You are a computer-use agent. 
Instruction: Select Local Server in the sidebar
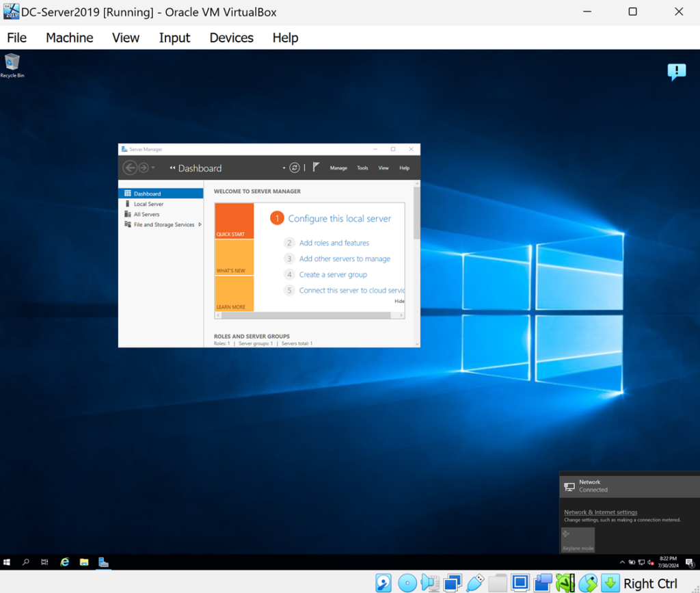(x=148, y=204)
